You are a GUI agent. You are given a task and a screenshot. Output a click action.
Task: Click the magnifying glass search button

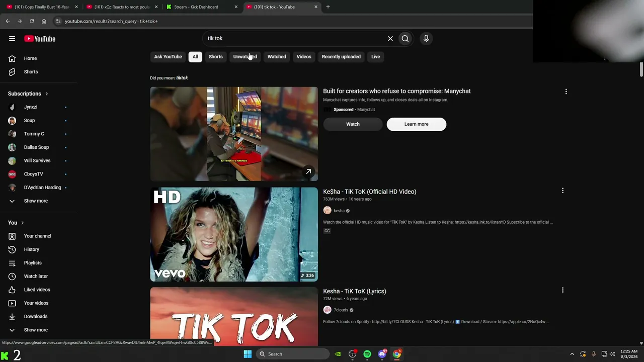pos(405,38)
